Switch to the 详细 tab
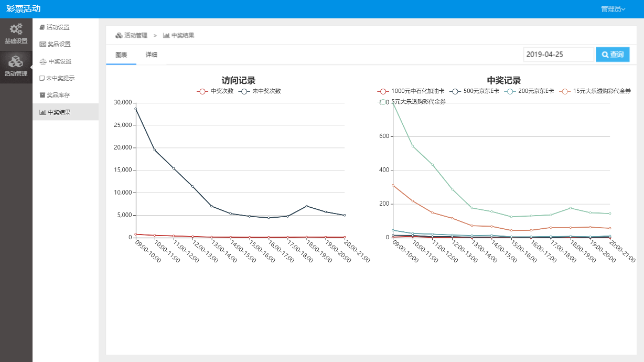The height and width of the screenshot is (362, 644). pos(152,55)
